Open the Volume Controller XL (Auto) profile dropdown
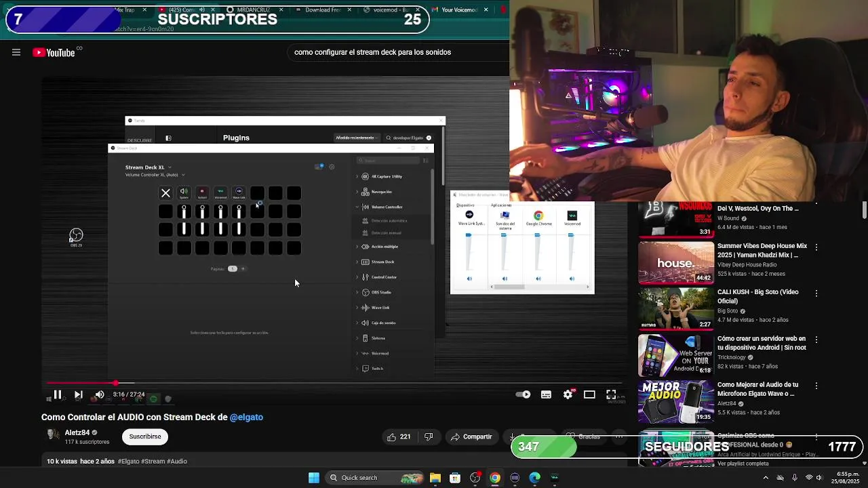The image size is (868, 488). [155, 175]
